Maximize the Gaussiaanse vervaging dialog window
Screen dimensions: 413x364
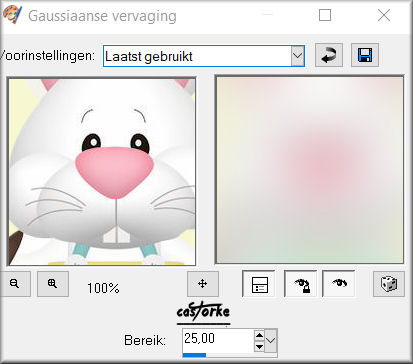pyautogui.click(x=325, y=15)
